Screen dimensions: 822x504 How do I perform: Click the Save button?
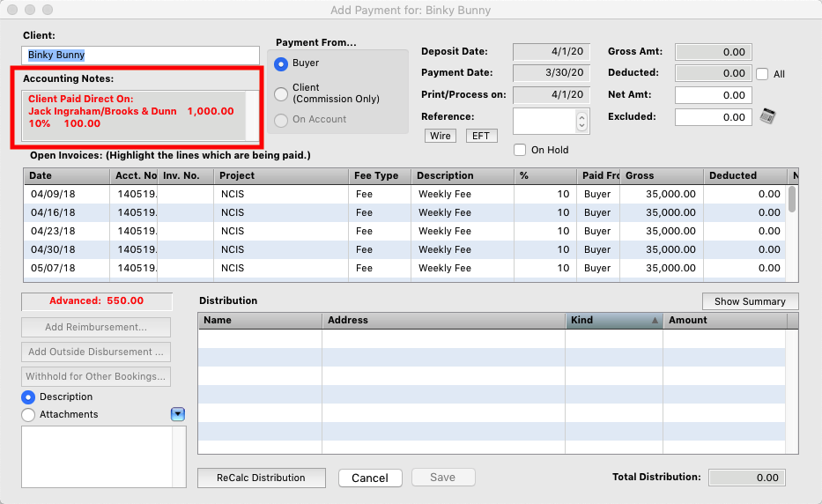click(443, 478)
